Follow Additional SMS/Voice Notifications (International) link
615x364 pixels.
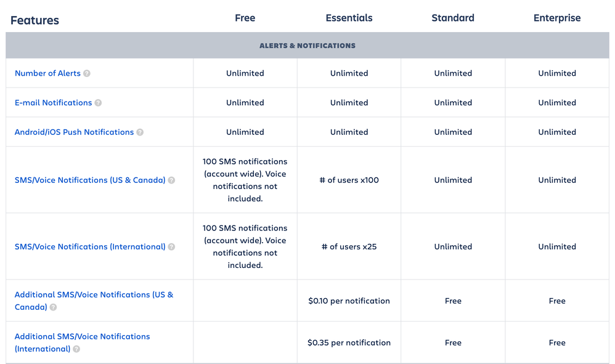82,343
